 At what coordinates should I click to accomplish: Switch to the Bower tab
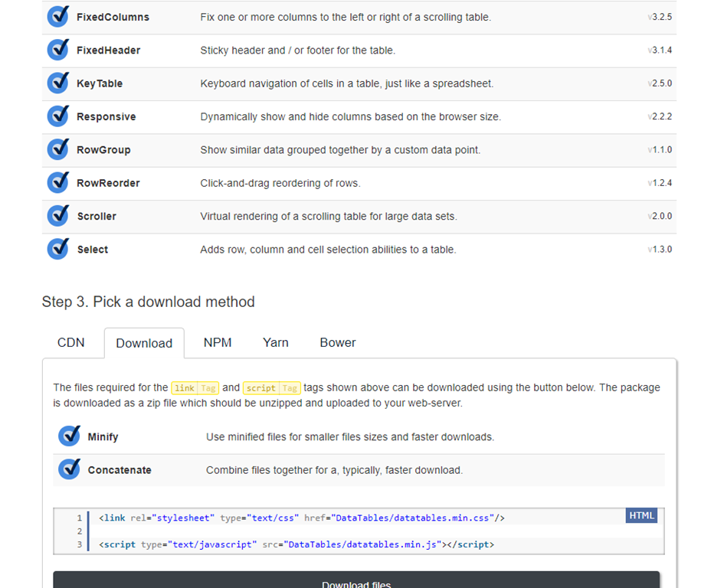click(338, 343)
